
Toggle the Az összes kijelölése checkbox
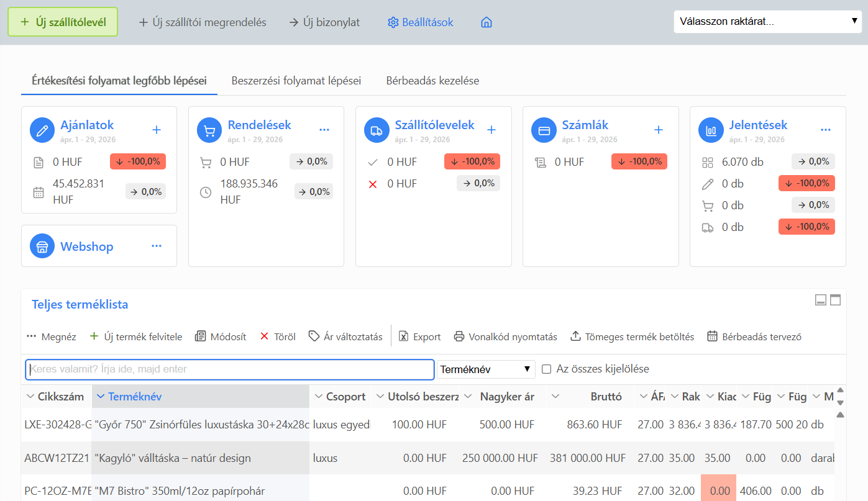[547, 369]
